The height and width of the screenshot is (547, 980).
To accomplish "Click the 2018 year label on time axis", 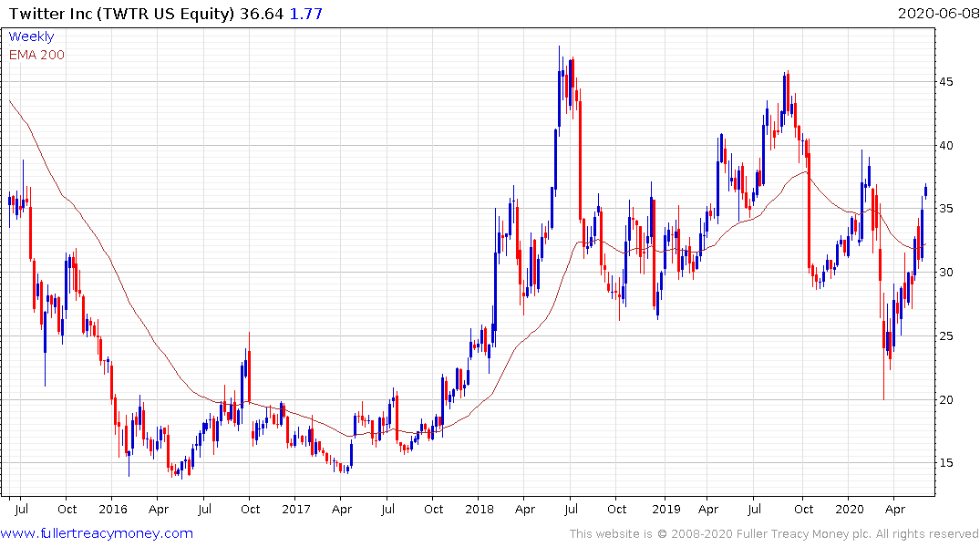I will click(x=480, y=510).
